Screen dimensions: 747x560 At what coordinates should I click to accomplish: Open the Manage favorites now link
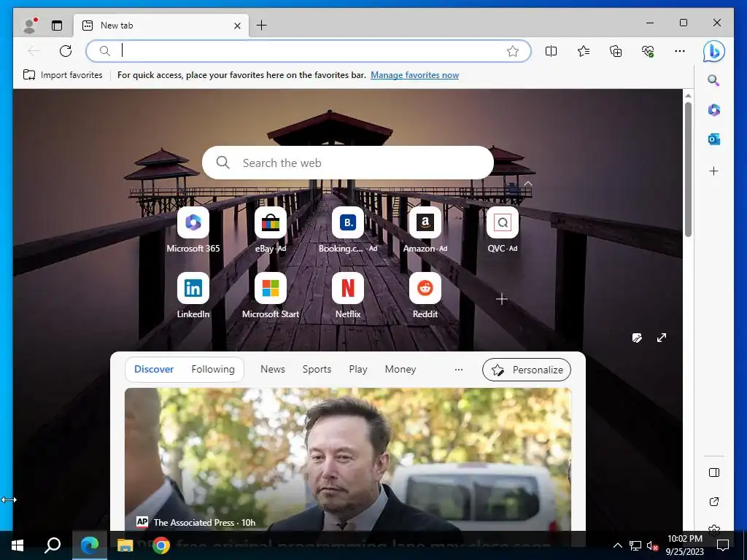(414, 75)
